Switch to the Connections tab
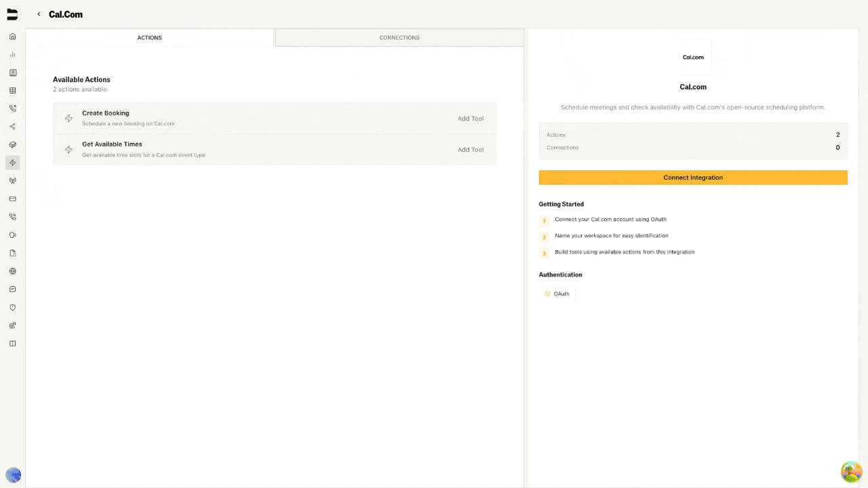The height and width of the screenshot is (488, 868). (x=399, y=37)
